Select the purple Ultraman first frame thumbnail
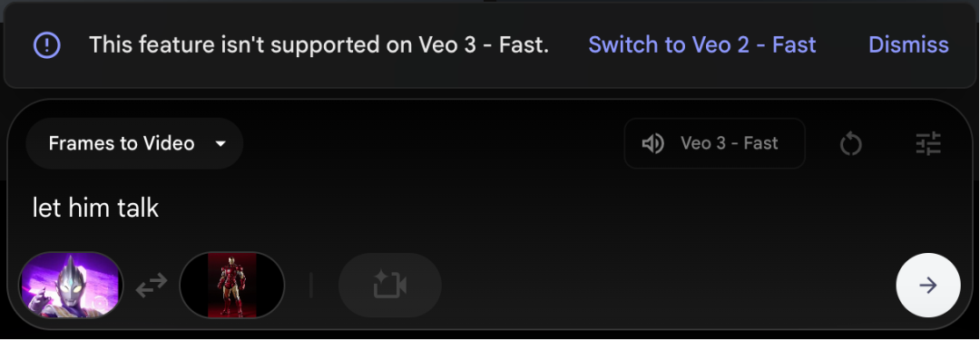Image resolution: width=980 pixels, height=340 pixels. click(71, 286)
